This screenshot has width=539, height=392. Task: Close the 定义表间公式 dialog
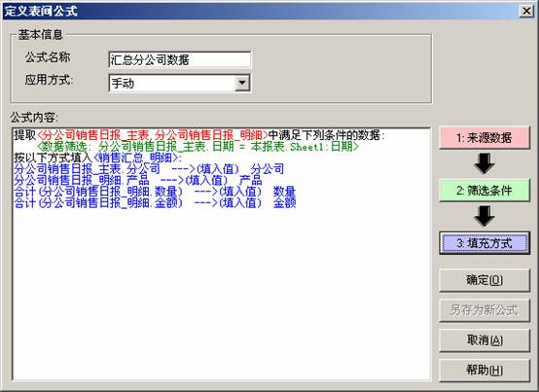coord(526,11)
